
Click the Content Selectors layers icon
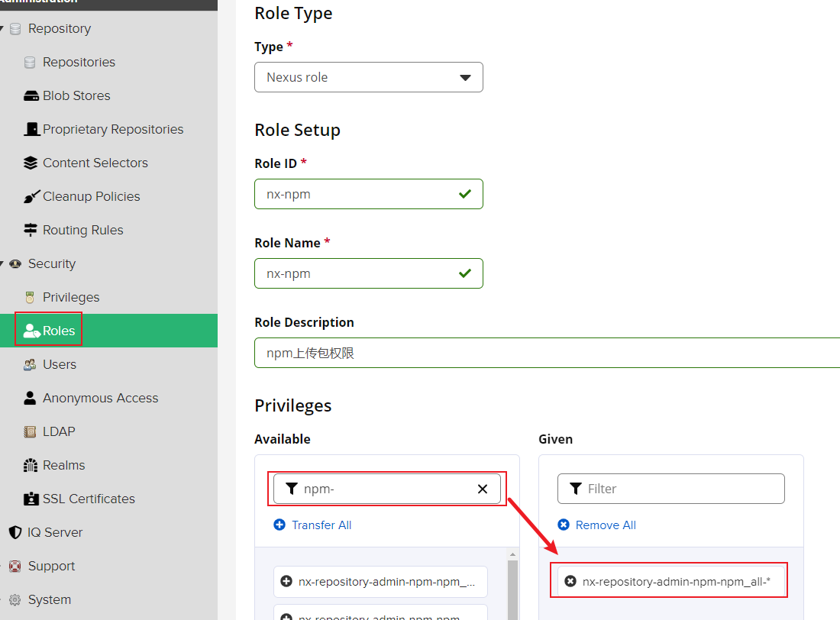[x=31, y=163]
